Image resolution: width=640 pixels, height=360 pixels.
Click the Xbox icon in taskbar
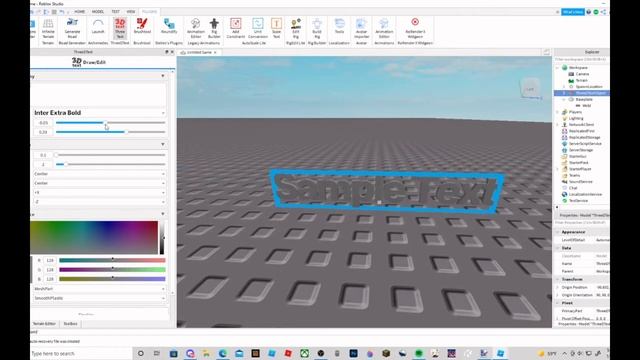click(x=304, y=353)
